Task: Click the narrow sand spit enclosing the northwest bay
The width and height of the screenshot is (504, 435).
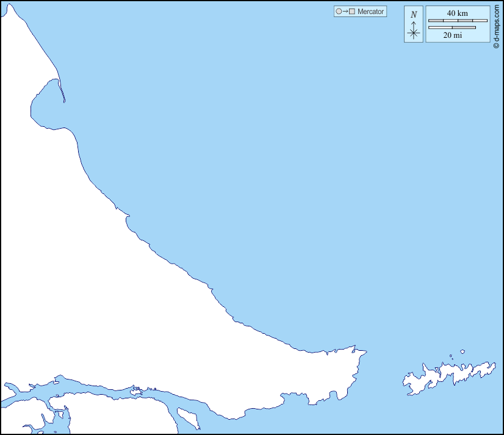Action: point(61,90)
